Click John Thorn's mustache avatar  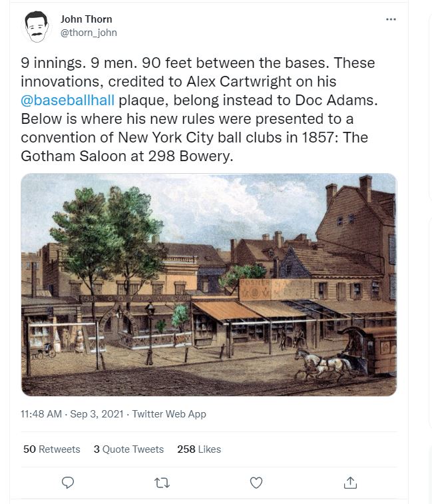click(x=37, y=27)
